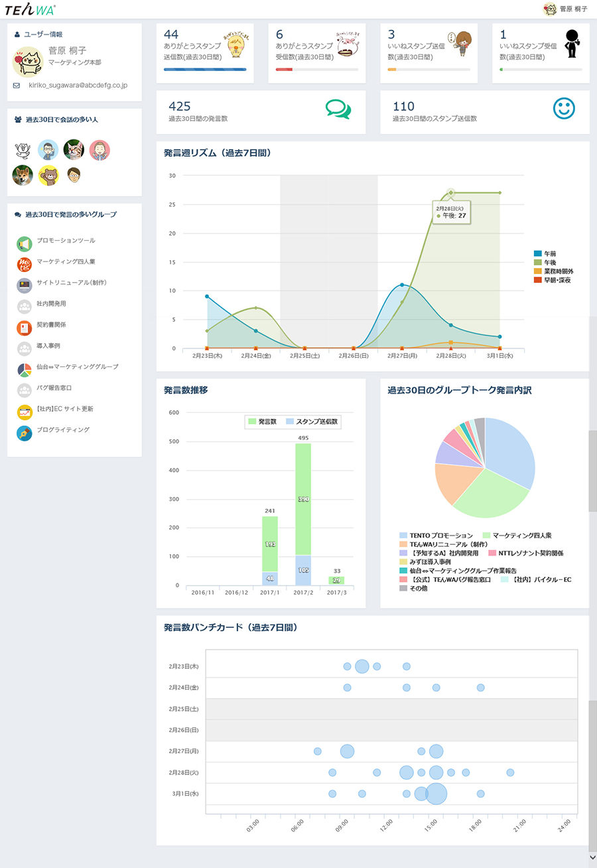Image resolution: width=597 pixels, height=868 pixels.
Task: Select the small brown-haired person avatar
Action: pos(74,175)
